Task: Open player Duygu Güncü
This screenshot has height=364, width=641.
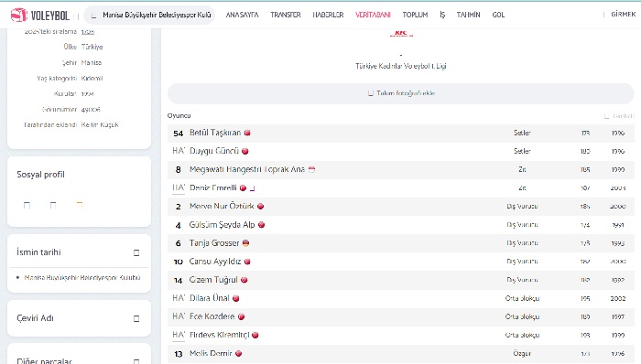Action: [213, 151]
